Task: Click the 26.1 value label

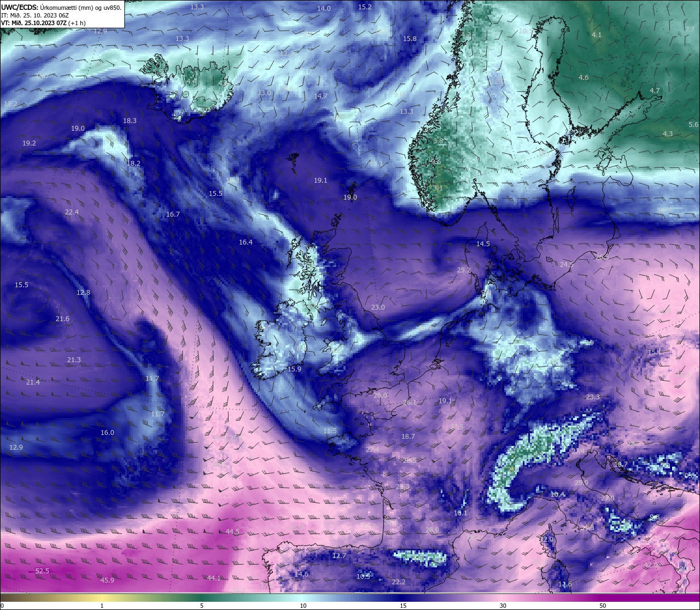Action: (410, 402)
